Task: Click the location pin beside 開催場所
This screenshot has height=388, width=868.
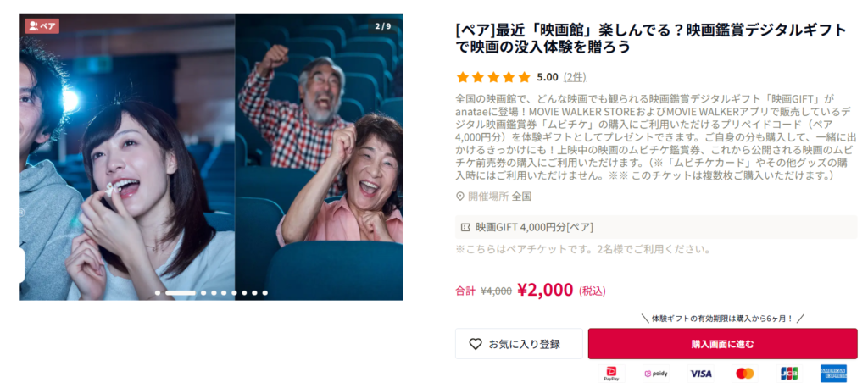Action: [459, 197]
